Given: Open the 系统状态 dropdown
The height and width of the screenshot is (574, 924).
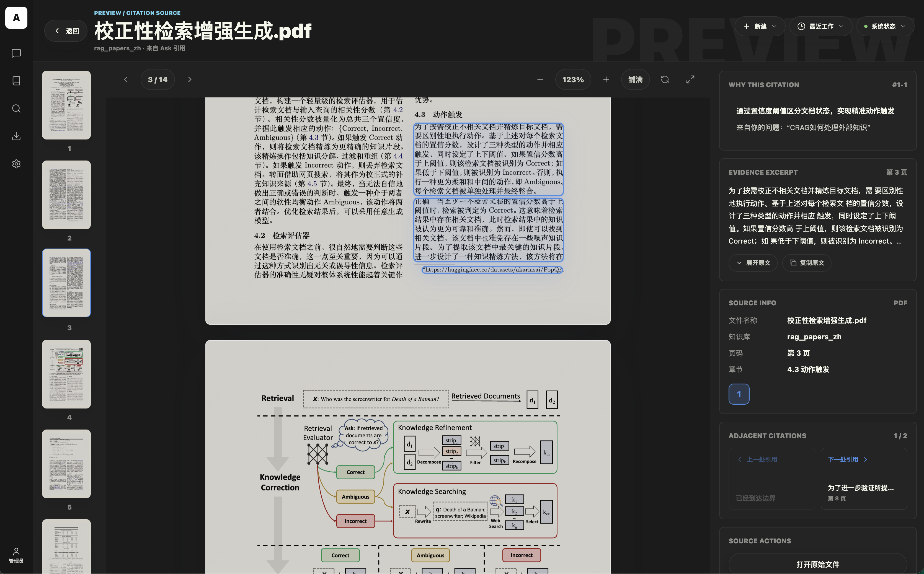Looking at the screenshot, I should tap(885, 26).
